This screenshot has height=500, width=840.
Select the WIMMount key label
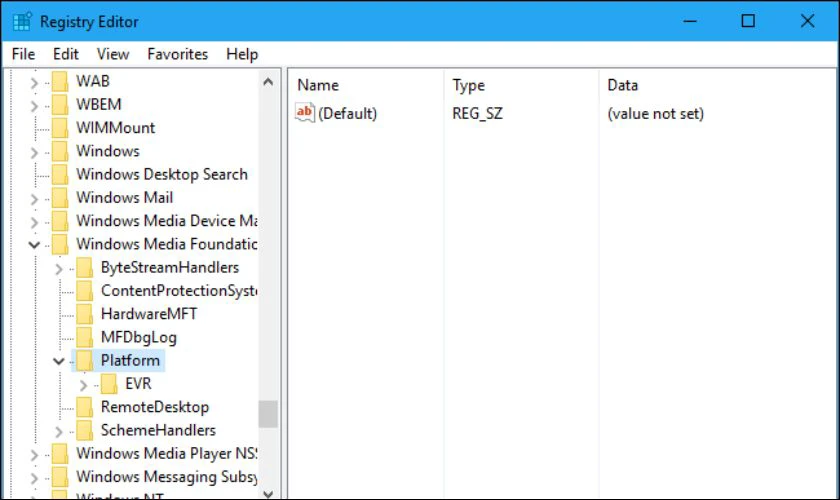115,128
